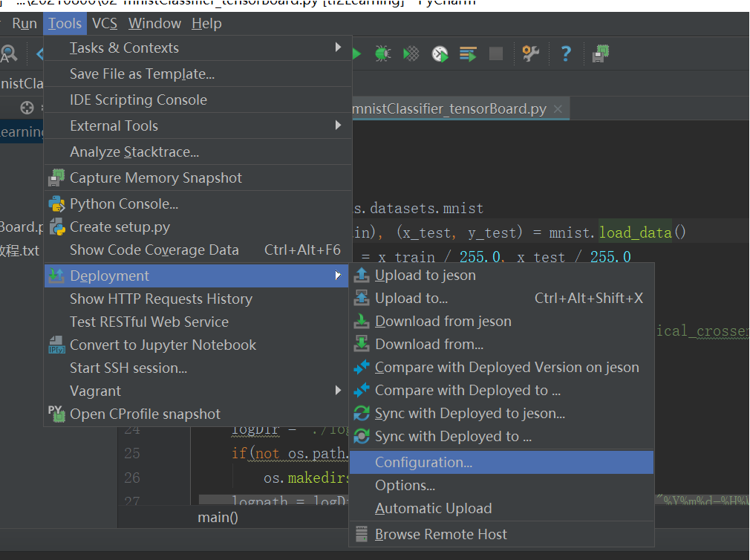The height and width of the screenshot is (560, 750).
Task: Open the Help menu
Action: point(206,24)
